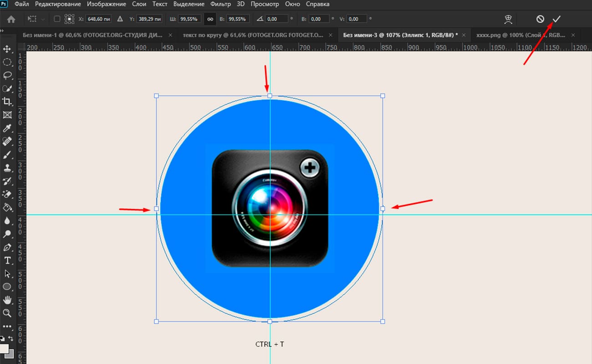Choose a reference point location in the grid
Viewport: 592px width, 364px height.
(x=69, y=19)
